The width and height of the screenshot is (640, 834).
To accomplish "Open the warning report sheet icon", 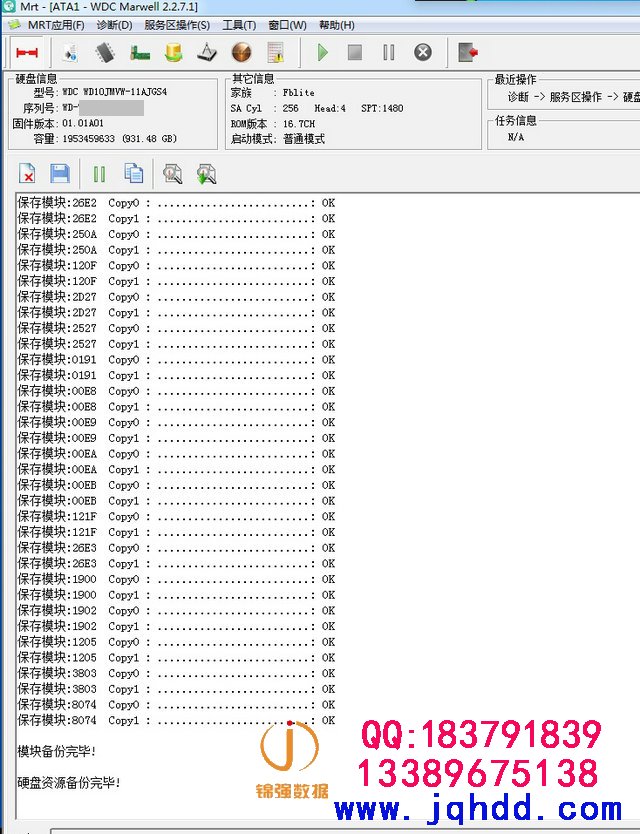I will point(276,53).
